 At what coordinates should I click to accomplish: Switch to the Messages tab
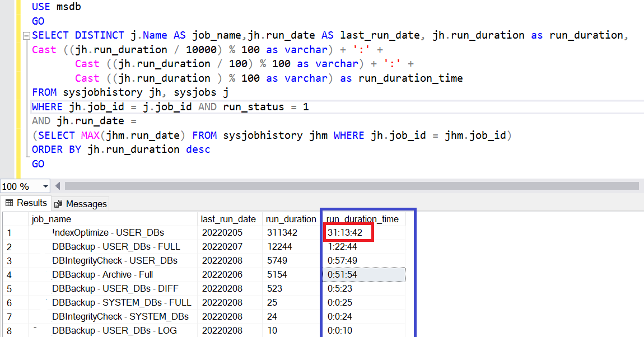pos(81,204)
